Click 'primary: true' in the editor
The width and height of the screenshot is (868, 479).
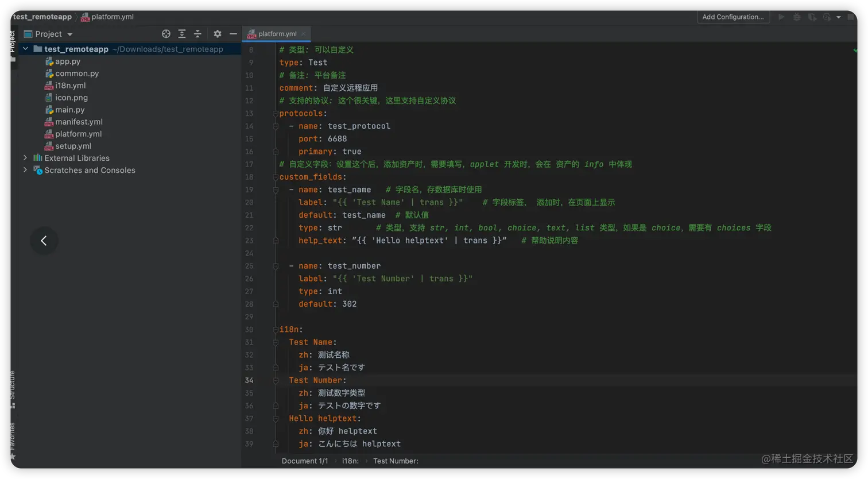click(330, 152)
